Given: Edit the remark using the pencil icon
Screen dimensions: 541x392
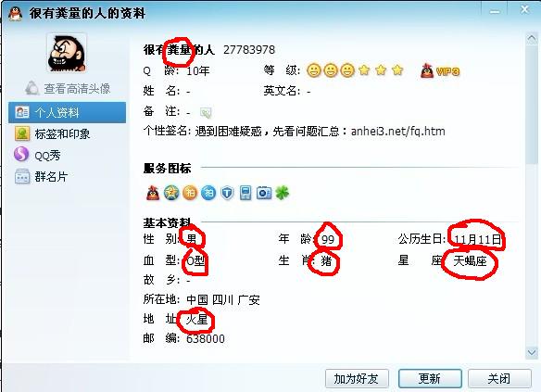Looking at the screenshot, I should pyautogui.click(x=206, y=112).
